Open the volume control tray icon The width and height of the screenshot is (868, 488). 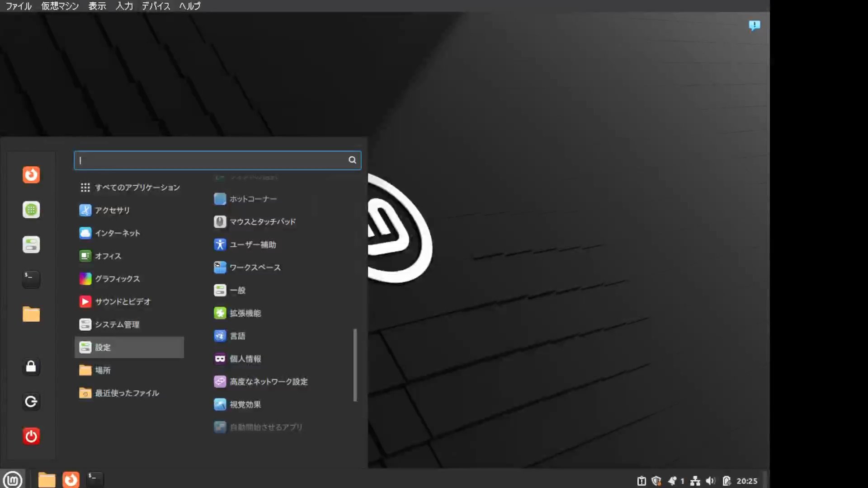click(710, 480)
